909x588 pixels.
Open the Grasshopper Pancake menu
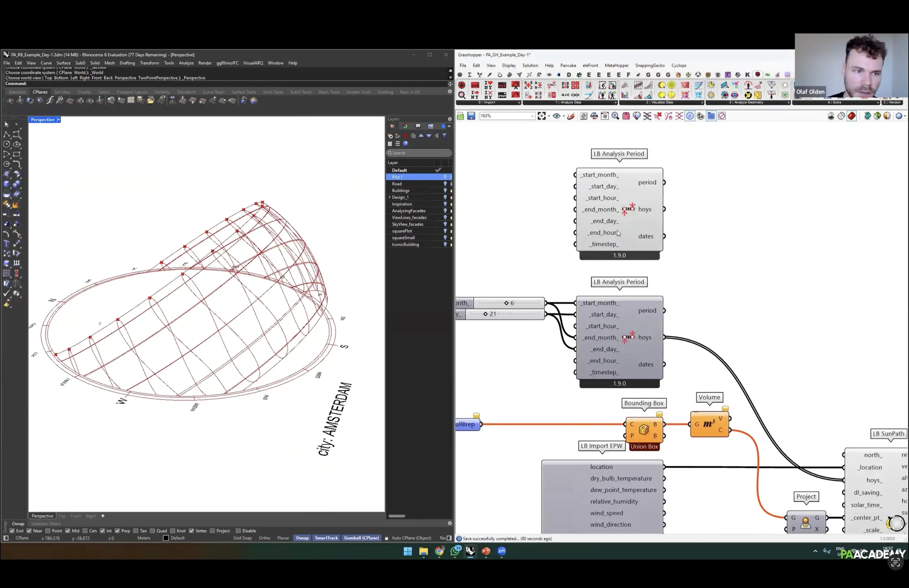click(x=568, y=66)
